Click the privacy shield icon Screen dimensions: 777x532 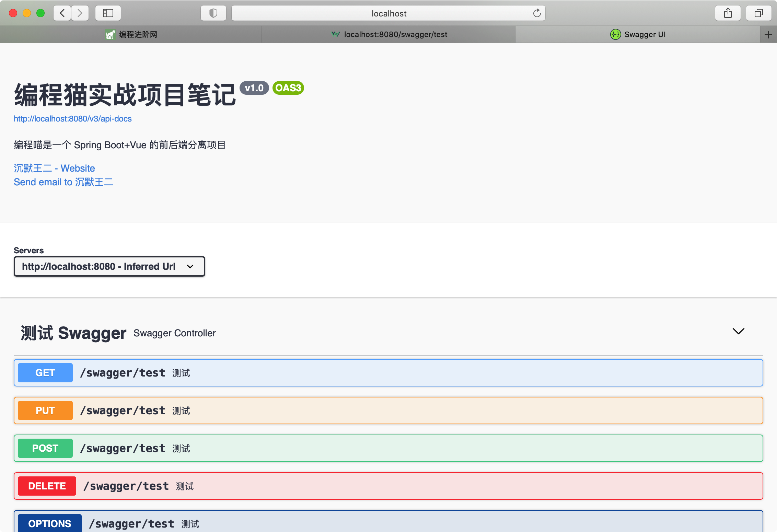(x=213, y=13)
